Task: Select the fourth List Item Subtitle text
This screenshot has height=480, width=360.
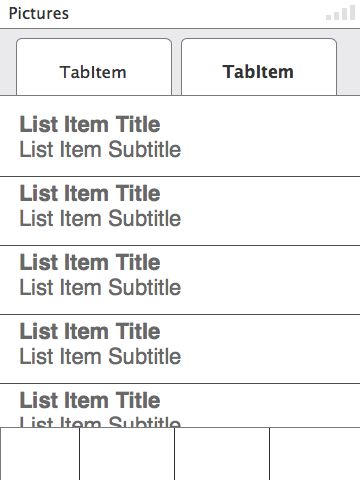Action: tap(100, 356)
